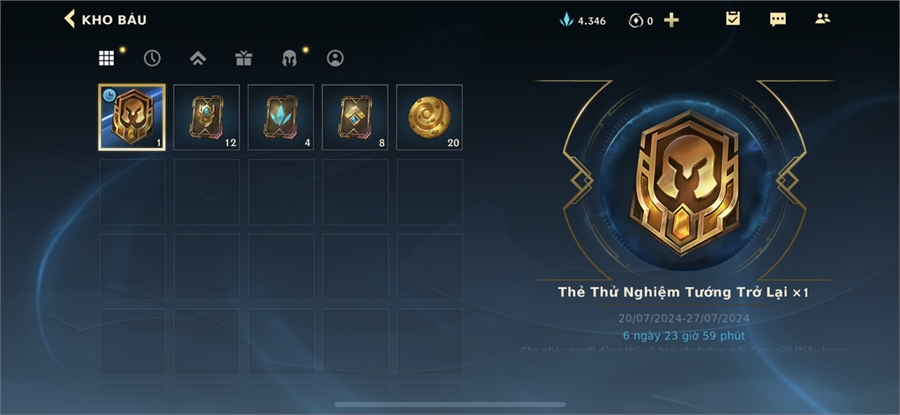Select the blue crystal card with quantity 4
900x415 pixels.
281,117
